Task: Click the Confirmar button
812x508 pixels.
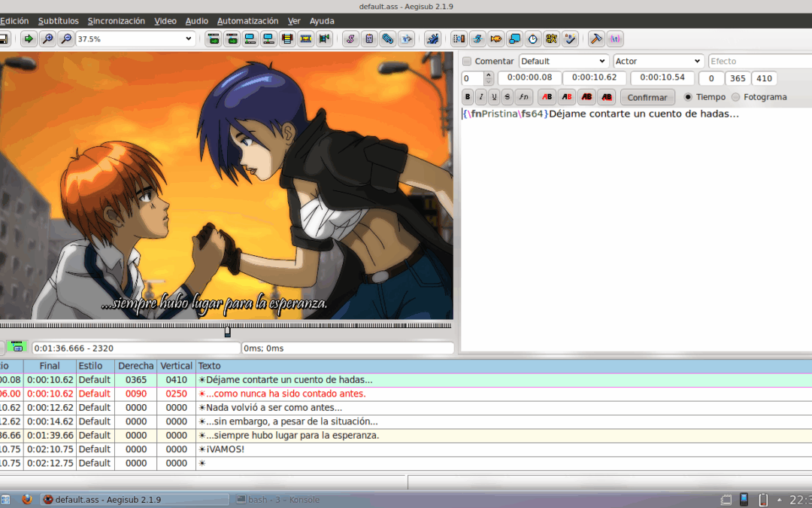Action: click(x=647, y=97)
